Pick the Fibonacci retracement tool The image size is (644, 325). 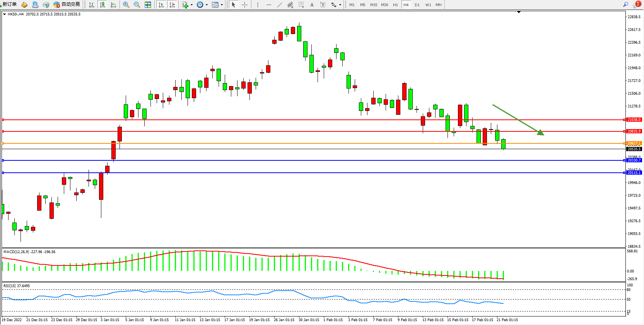click(x=301, y=5)
